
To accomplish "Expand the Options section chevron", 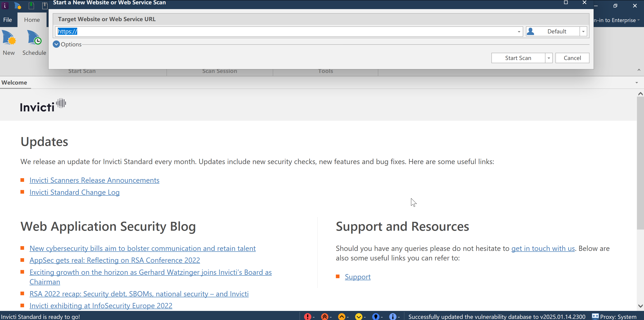I will 56,44.
